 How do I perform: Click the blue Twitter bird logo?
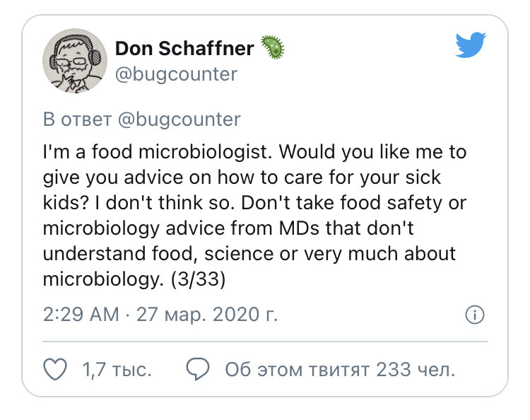pyautogui.click(x=471, y=45)
